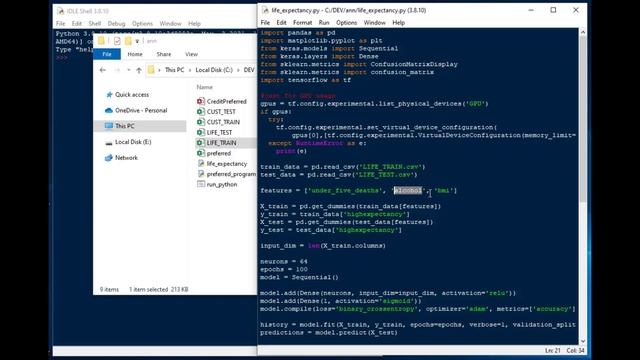Viewport: 640px width, 360px height.
Task: Expand the chevron after Local Disk (C:)
Action: coord(238,70)
